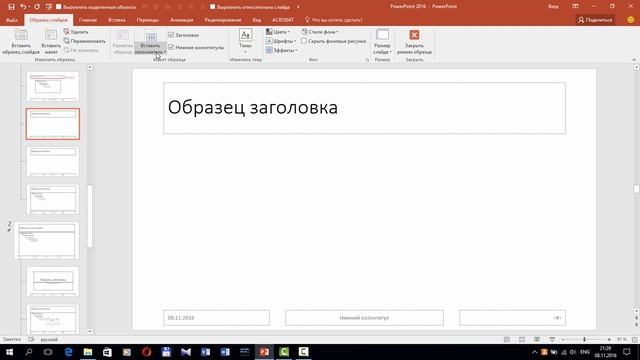Image resolution: width=640 pixels, height=360 pixels.
Task: Open Фон group dialog launcher
Action: pyautogui.click(x=367, y=60)
